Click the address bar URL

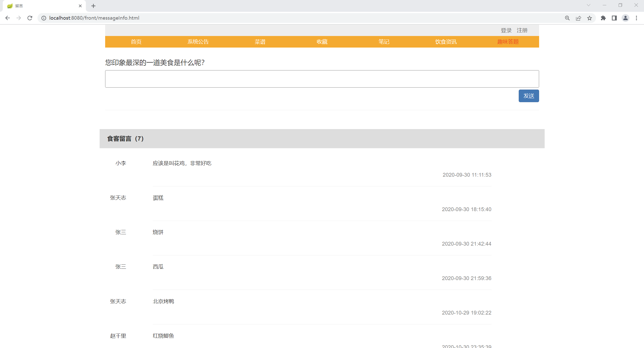click(x=94, y=18)
